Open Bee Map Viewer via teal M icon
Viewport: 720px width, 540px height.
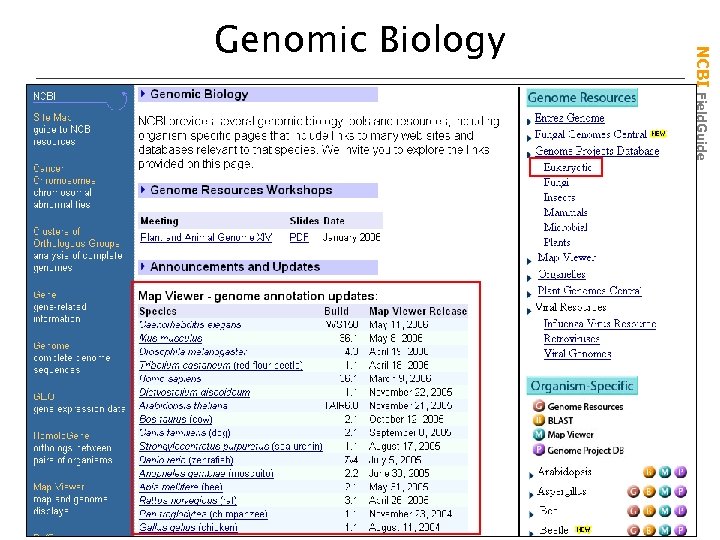[x=664, y=511]
